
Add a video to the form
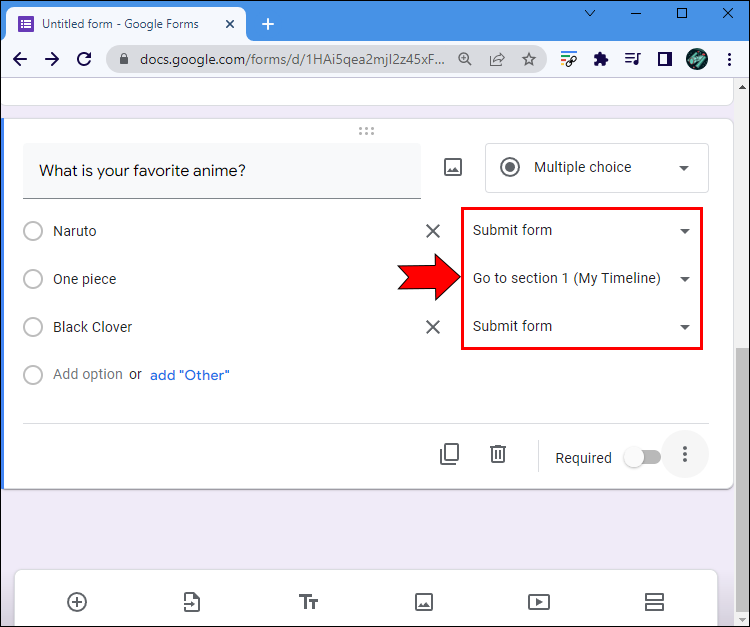[539, 602]
